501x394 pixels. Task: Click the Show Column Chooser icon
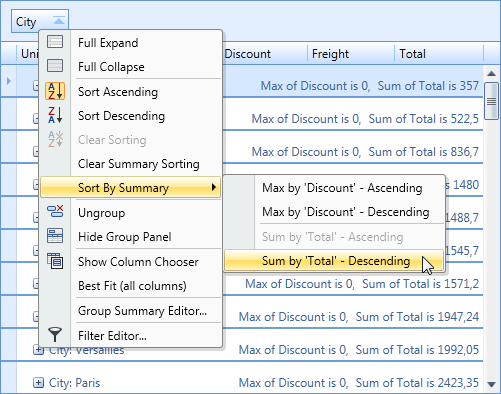click(55, 261)
